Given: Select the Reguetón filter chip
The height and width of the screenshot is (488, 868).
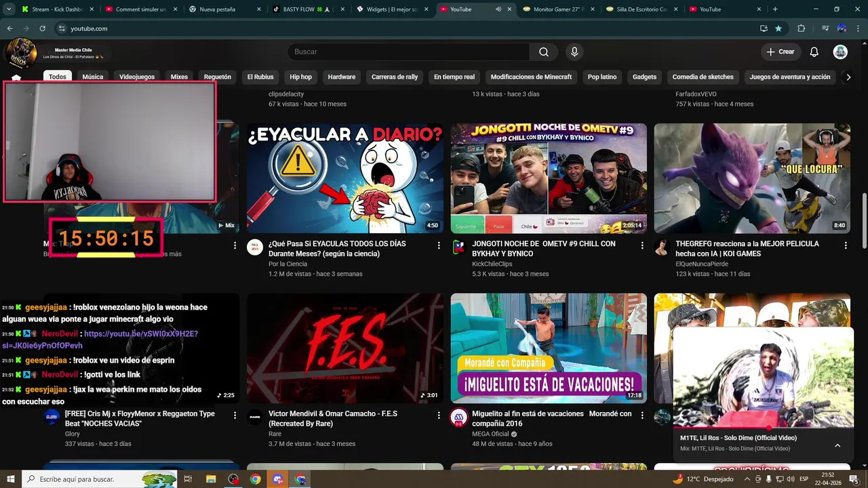Looking at the screenshot, I should point(218,77).
